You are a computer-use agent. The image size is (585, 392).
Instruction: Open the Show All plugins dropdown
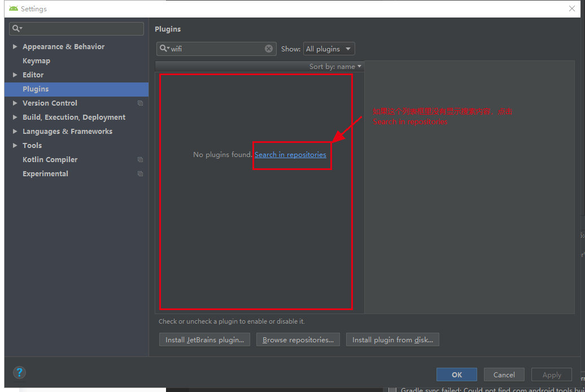(329, 49)
